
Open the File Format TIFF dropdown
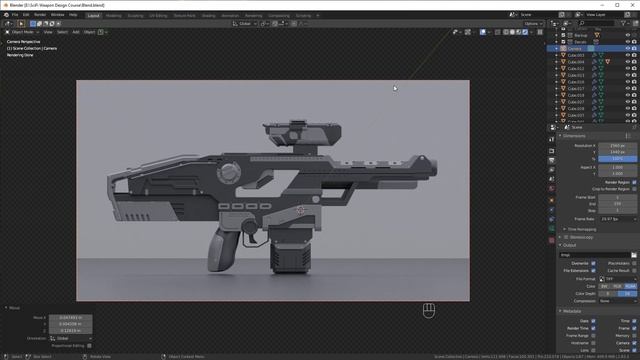click(618, 279)
